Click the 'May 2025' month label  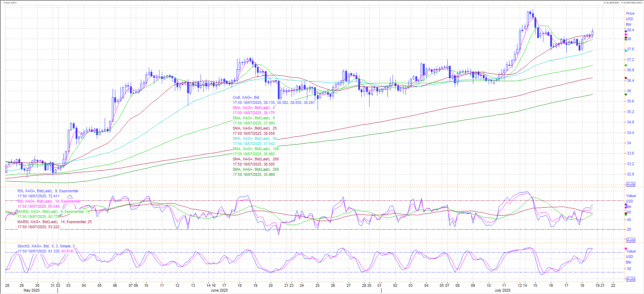31,290
